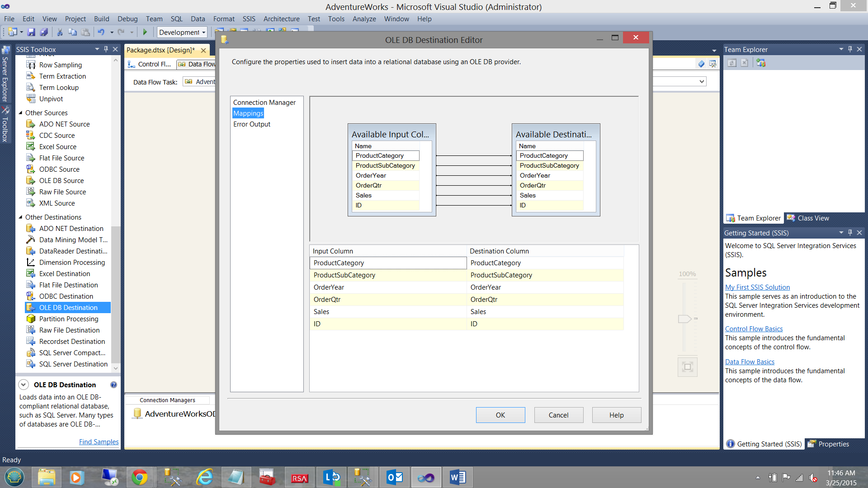This screenshot has width=868, height=488.
Task: Open Visual Studio from the taskbar
Action: tap(426, 478)
